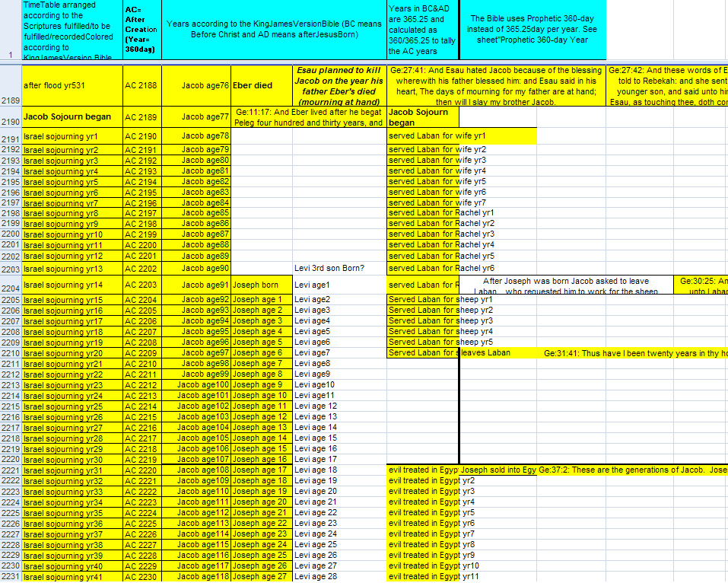Viewport: 728px width, 583px height.
Task: Select the 'Levi age7' cell
Action: 339,353
